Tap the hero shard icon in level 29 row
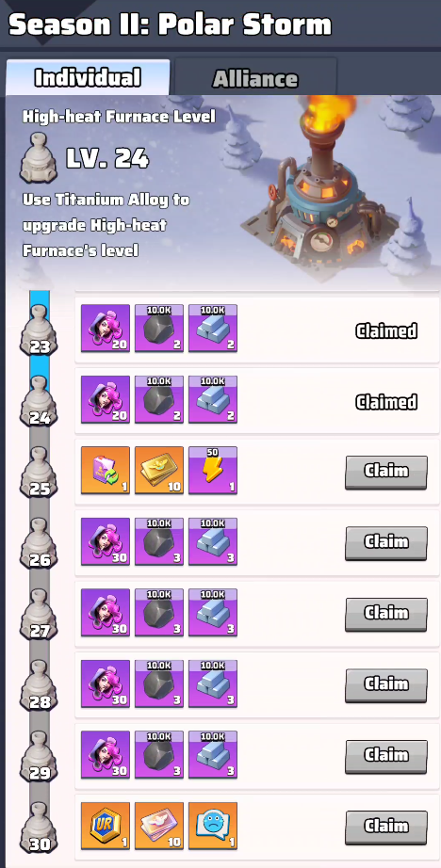Screen dimensions: 441x868 (106, 754)
